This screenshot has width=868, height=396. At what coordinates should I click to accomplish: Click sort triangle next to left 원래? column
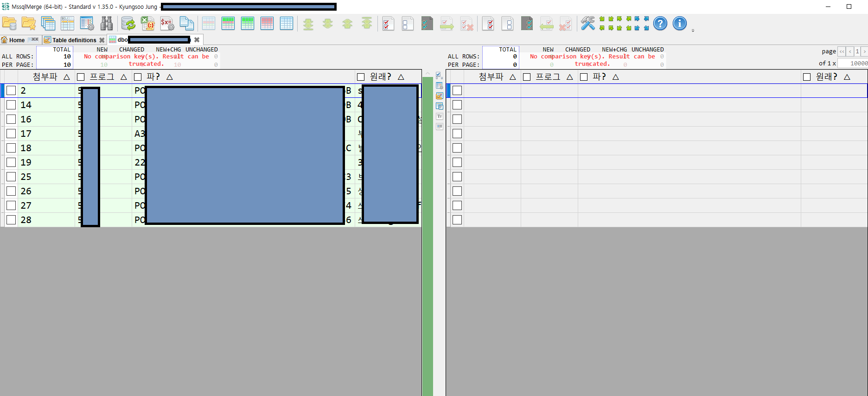pyautogui.click(x=401, y=77)
